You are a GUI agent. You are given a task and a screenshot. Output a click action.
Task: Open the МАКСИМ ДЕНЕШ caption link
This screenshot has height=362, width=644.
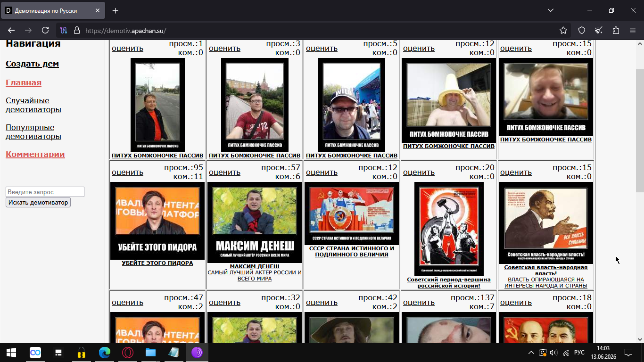coord(255,266)
